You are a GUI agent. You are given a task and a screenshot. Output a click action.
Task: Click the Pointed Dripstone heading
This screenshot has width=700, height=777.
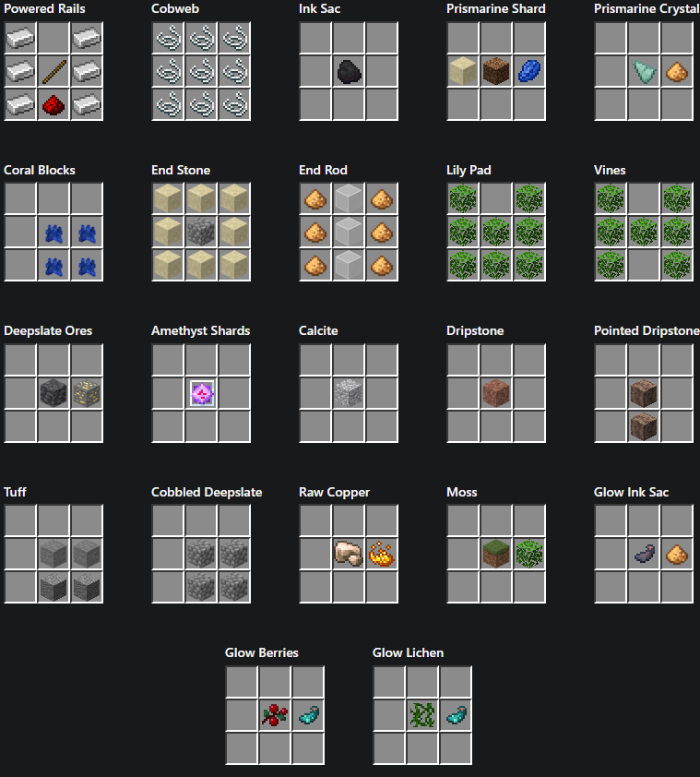tap(647, 330)
